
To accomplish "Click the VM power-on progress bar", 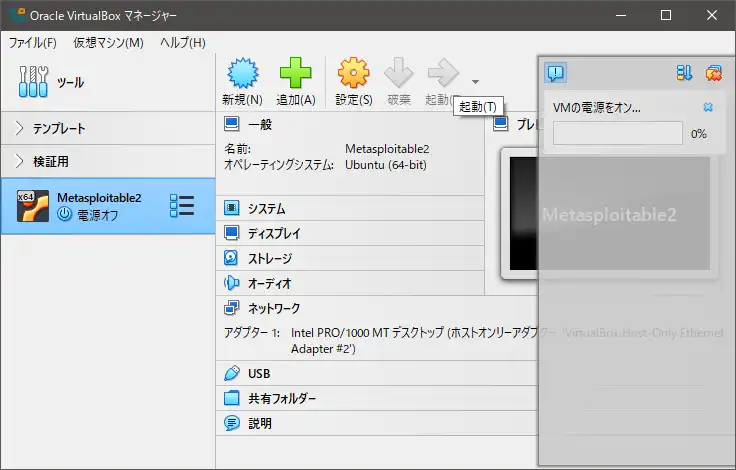I will pyautogui.click(x=617, y=133).
